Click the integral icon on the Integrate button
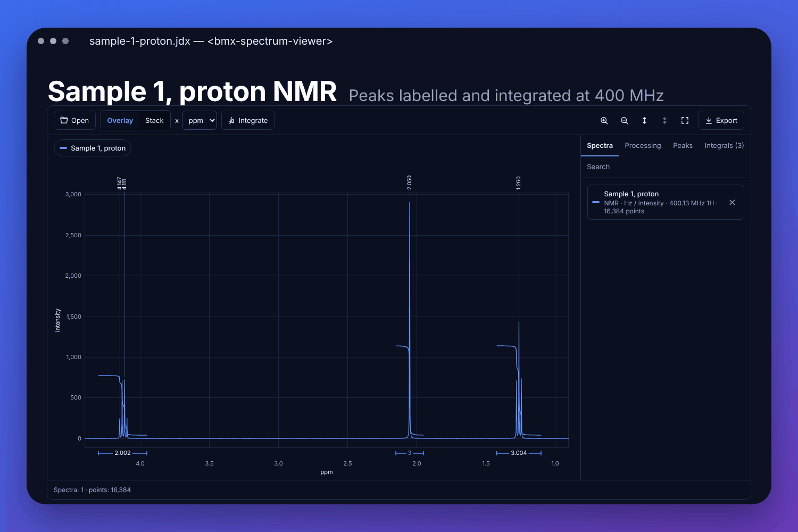 pyautogui.click(x=231, y=121)
